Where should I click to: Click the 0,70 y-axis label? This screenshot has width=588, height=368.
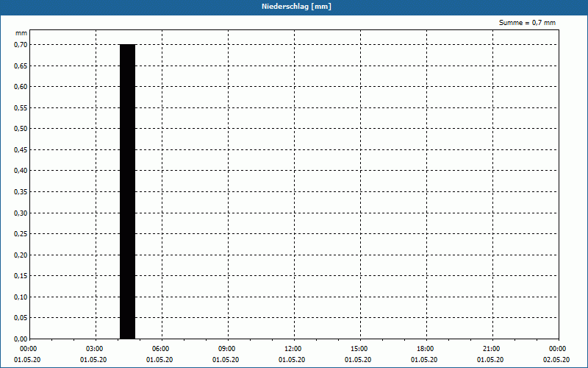[21, 45]
